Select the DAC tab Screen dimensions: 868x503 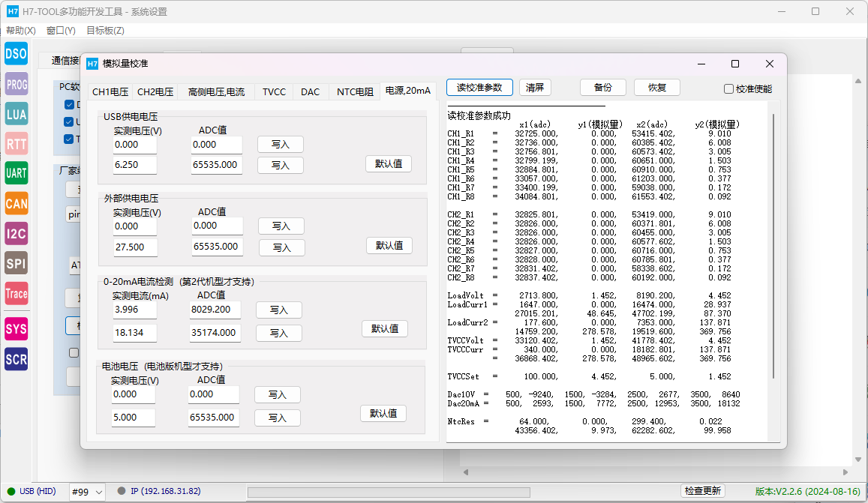click(x=310, y=92)
